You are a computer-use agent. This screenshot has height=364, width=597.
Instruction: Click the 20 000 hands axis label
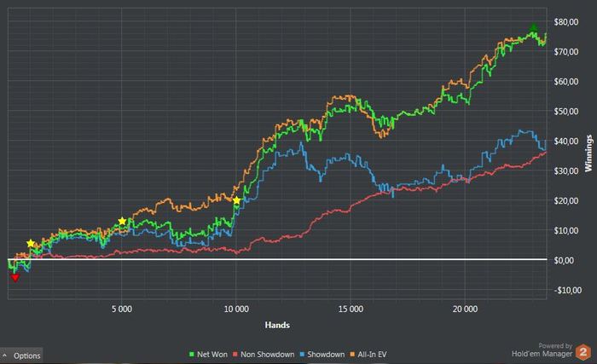point(465,309)
